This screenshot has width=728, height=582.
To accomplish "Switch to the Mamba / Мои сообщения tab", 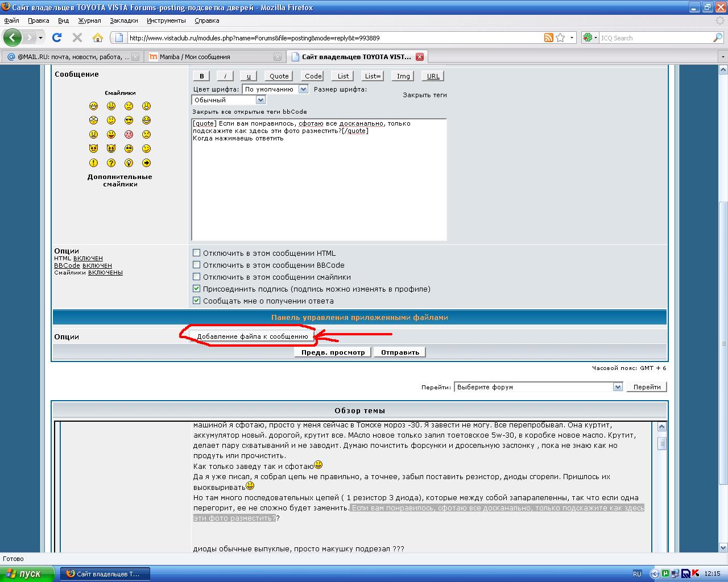I will [x=210, y=57].
